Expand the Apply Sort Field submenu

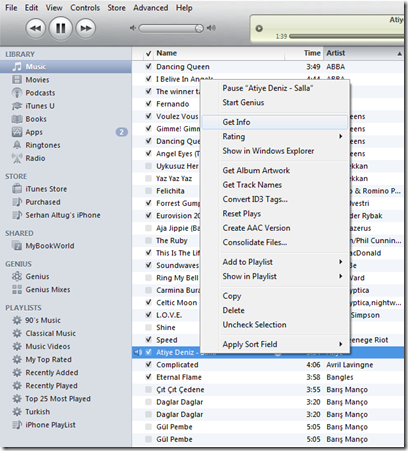tap(275, 344)
